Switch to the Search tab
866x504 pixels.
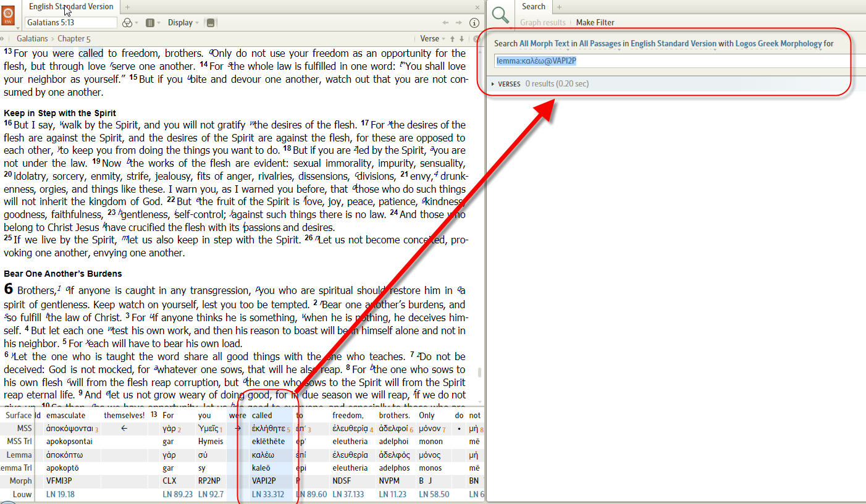point(534,7)
